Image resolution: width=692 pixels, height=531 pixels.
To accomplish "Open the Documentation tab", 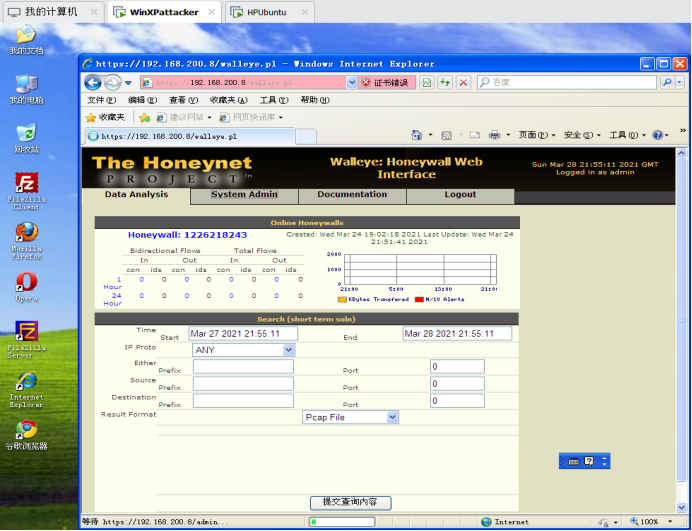I will (352, 195).
